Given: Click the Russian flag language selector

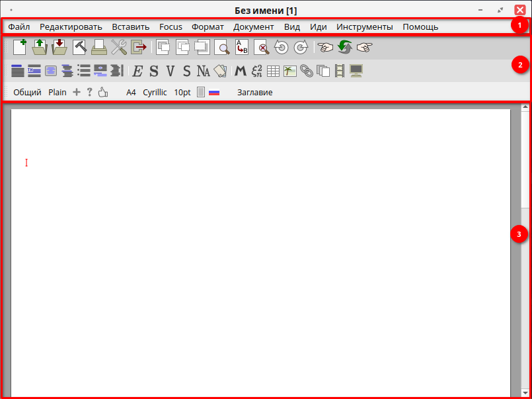Looking at the screenshot, I should [x=214, y=93].
